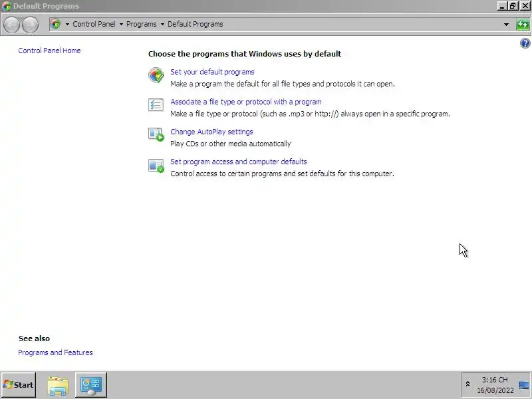Open the address bar history dropdown
Viewport: 532px width, 399px height.
(x=506, y=25)
